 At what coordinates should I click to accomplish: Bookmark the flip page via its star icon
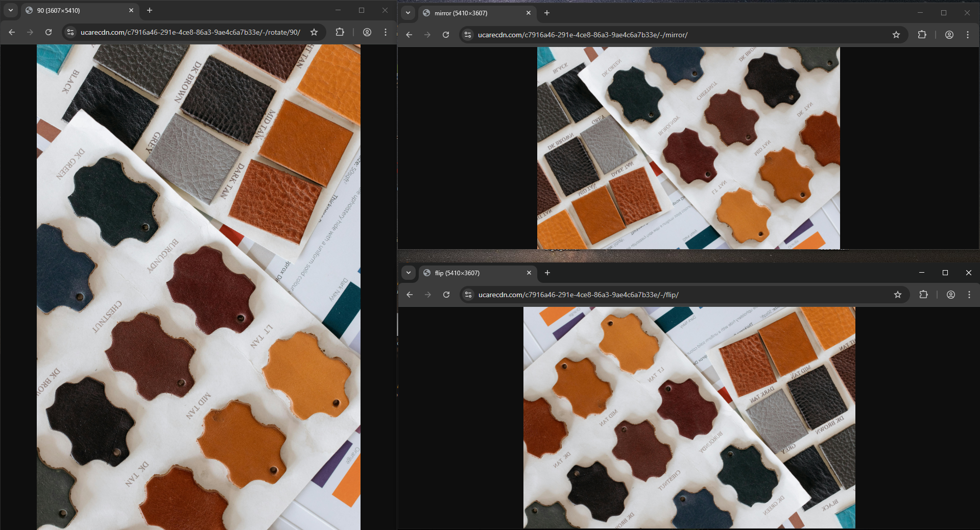coord(897,295)
